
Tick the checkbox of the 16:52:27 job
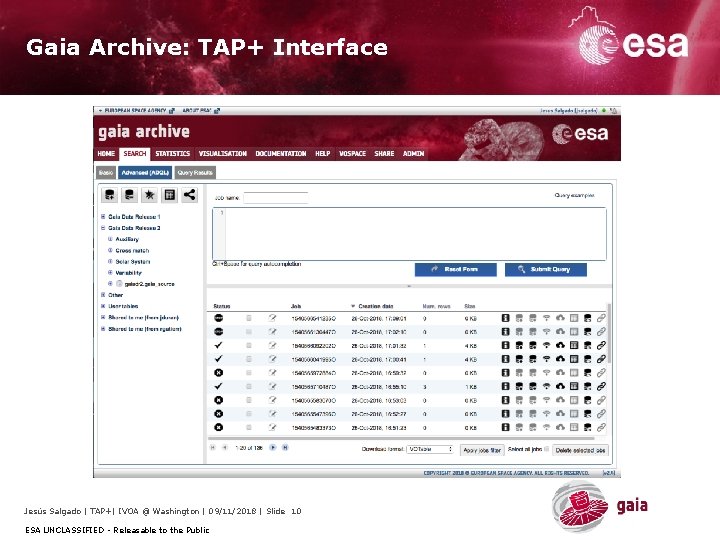(249, 414)
